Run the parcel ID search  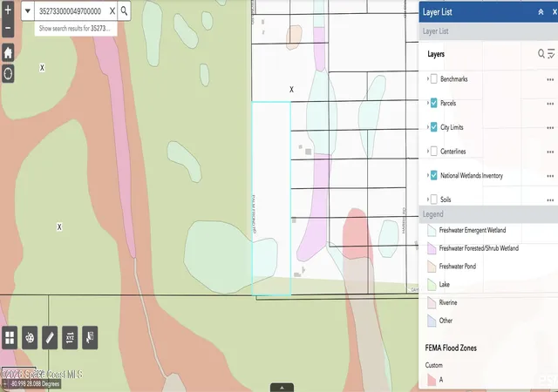[x=124, y=11]
